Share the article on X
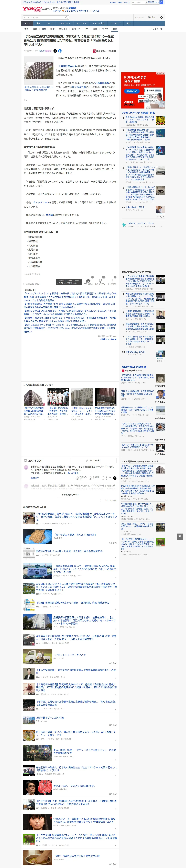Image resolution: width=186 pixels, height=868 pixels. tap(55, 51)
